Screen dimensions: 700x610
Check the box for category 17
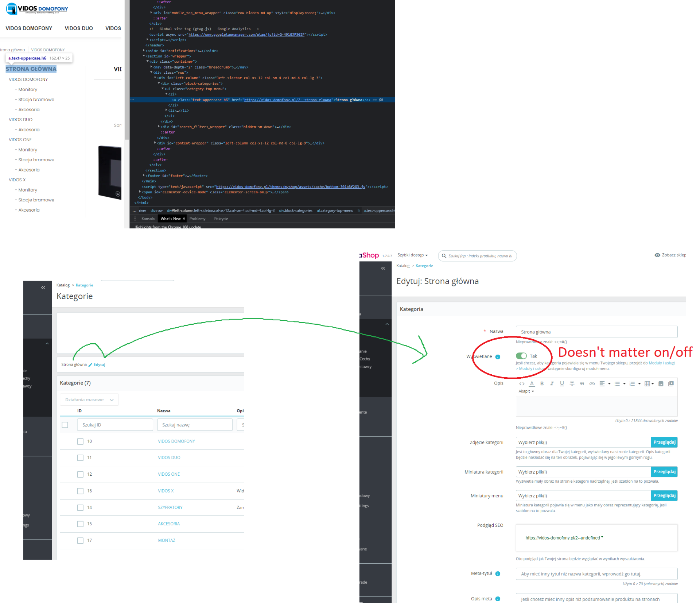(x=80, y=541)
